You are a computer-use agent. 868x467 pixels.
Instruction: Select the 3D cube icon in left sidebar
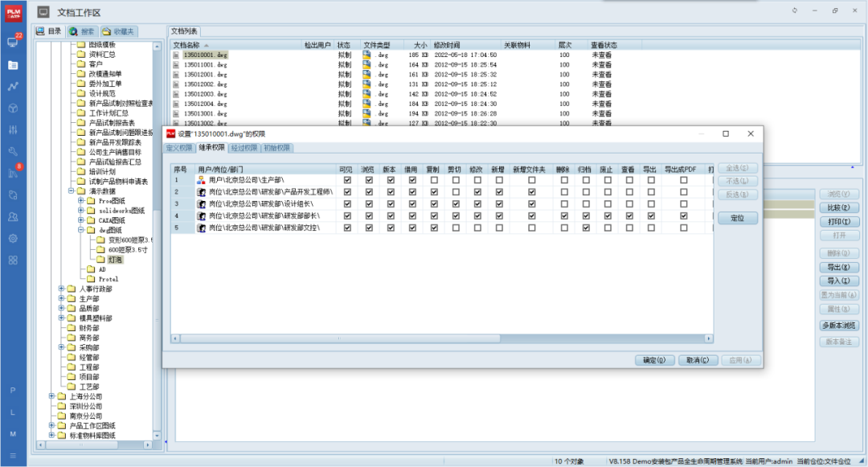point(13,108)
